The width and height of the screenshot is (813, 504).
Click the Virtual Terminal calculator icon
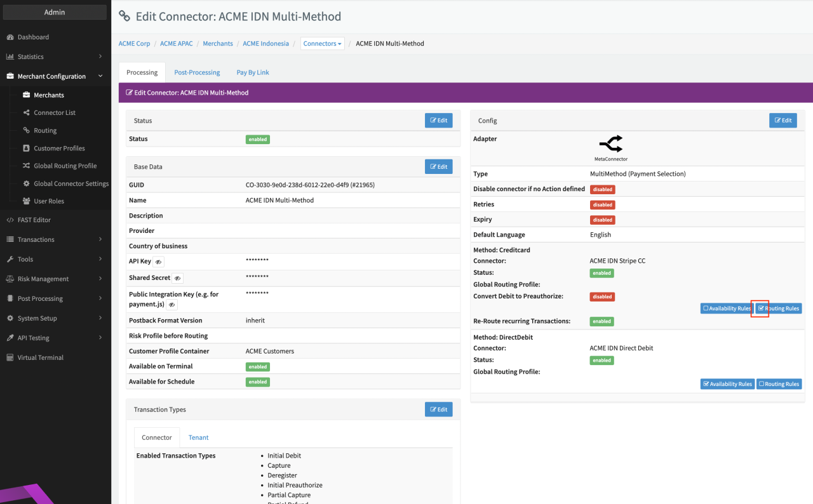coord(10,358)
